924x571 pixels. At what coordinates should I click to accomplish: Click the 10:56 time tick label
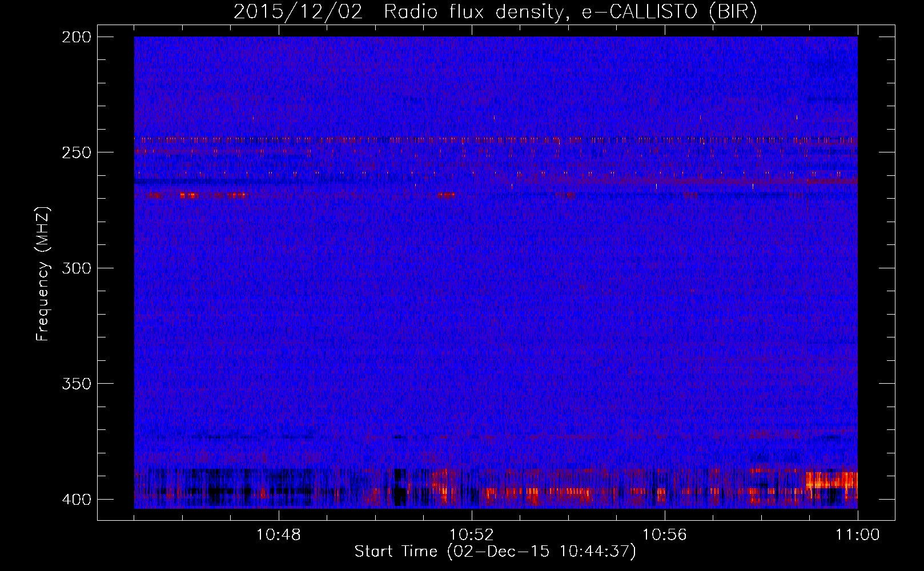pos(665,535)
